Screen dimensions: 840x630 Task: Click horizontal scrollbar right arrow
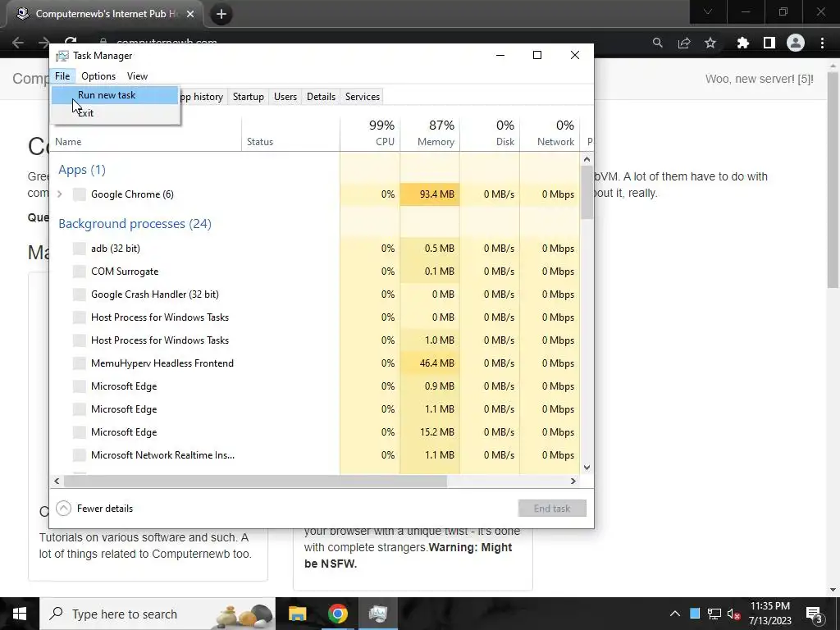[x=573, y=481]
